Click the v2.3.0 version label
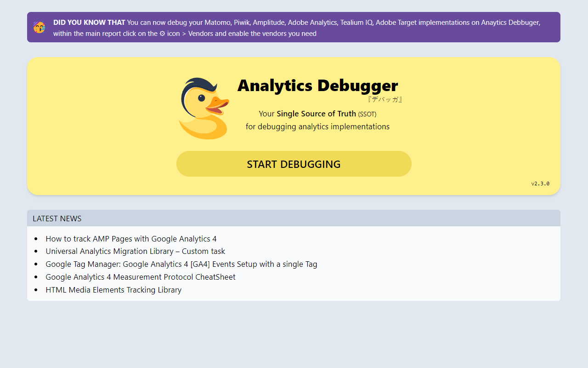 tap(540, 183)
